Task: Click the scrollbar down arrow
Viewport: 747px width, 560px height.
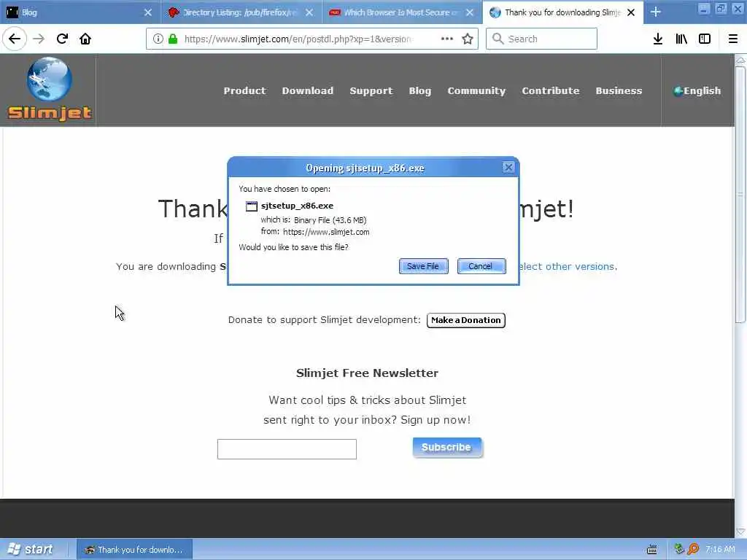Action: click(x=740, y=531)
